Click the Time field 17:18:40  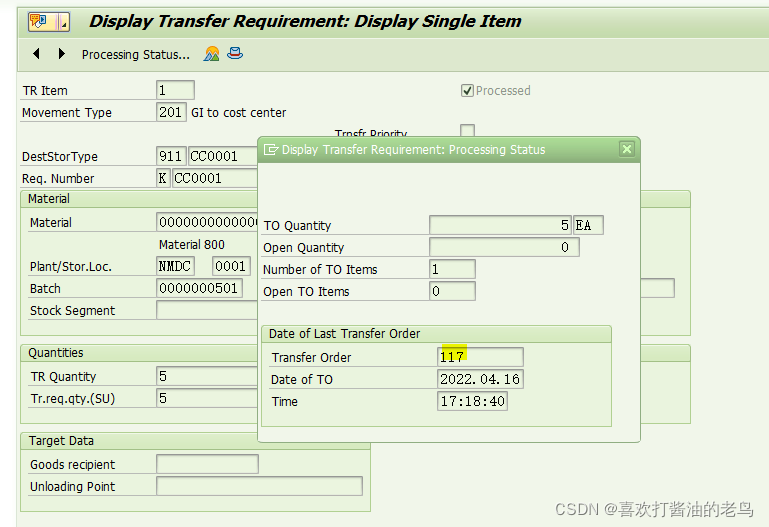coord(472,401)
